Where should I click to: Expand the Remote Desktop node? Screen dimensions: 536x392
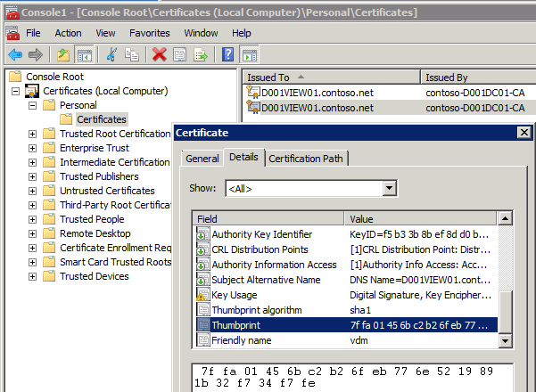32,233
